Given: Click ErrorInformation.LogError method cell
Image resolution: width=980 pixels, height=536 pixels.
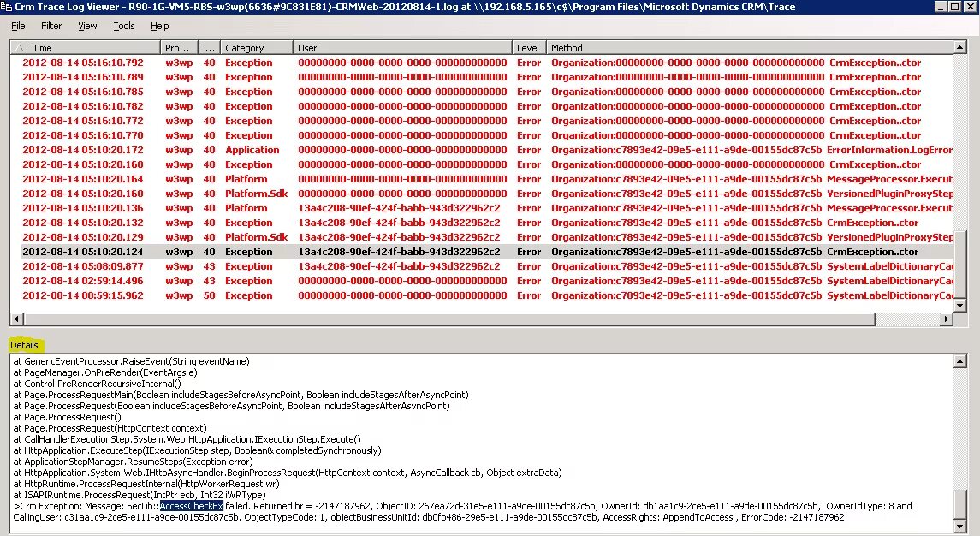Looking at the screenshot, I should 889,150.
